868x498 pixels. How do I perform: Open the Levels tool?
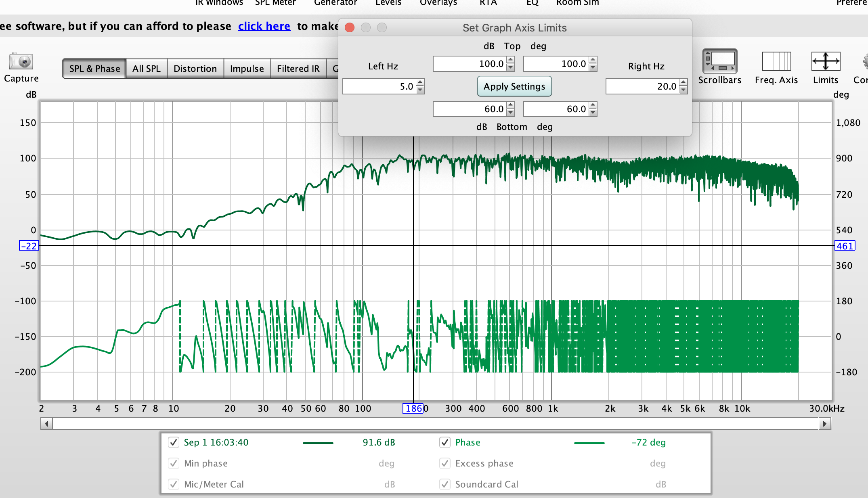pos(388,3)
